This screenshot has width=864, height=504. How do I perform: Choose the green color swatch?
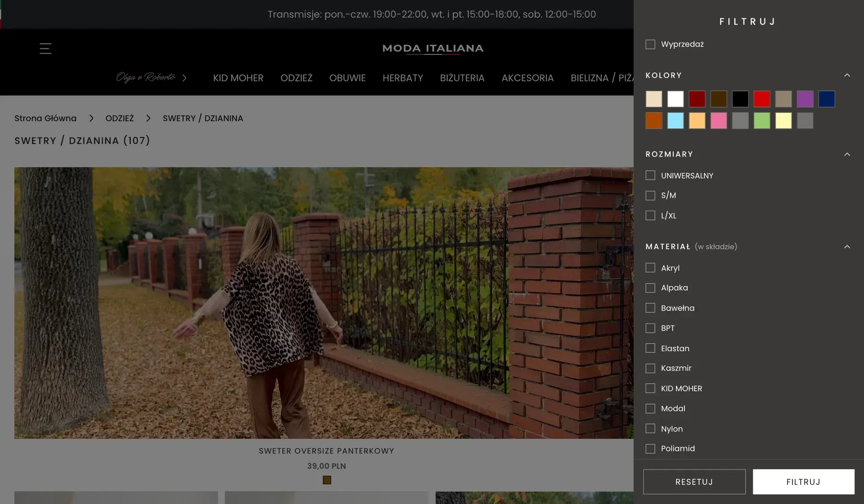[762, 121]
